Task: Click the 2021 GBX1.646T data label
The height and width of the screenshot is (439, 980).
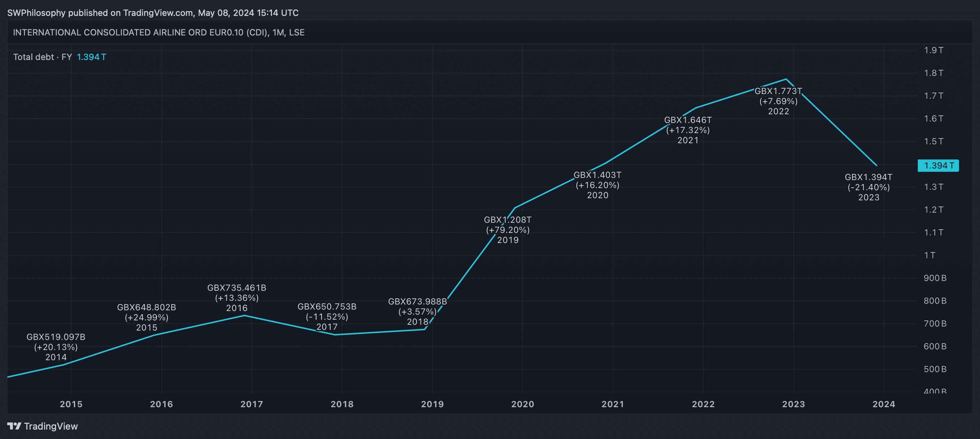Action: pyautogui.click(x=688, y=130)
